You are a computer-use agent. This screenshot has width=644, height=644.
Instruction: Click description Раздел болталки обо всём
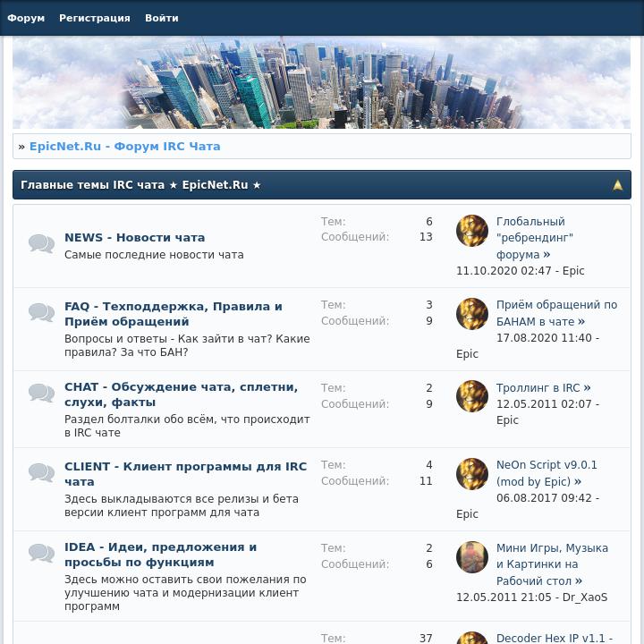[187, 426]
